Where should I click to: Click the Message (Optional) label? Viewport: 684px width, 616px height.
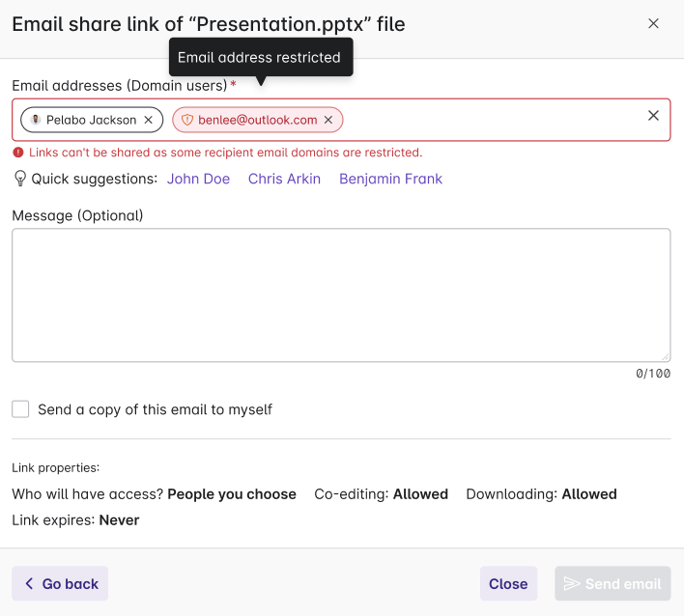pyautogui.click(x=77, y=215)
